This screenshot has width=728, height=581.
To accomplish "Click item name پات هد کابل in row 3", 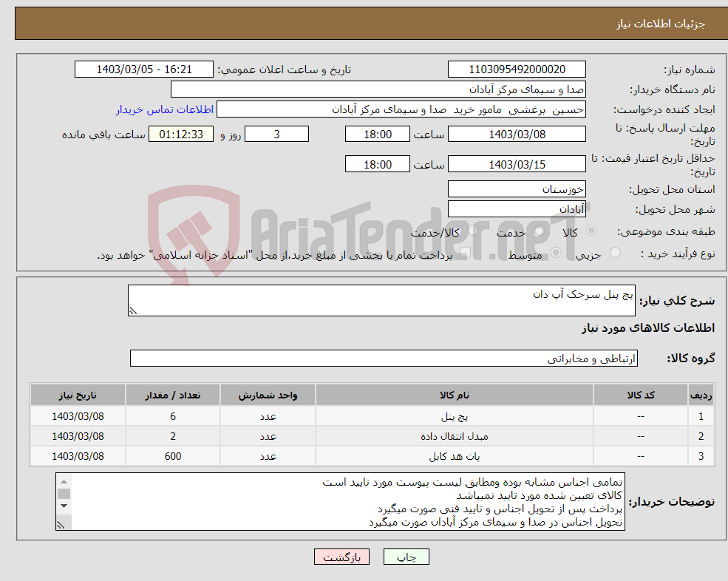I will click(455, 457).
